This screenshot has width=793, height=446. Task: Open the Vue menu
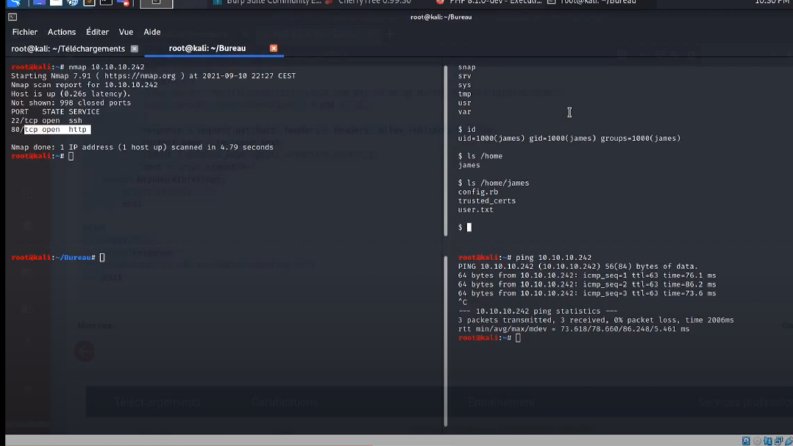126,32
